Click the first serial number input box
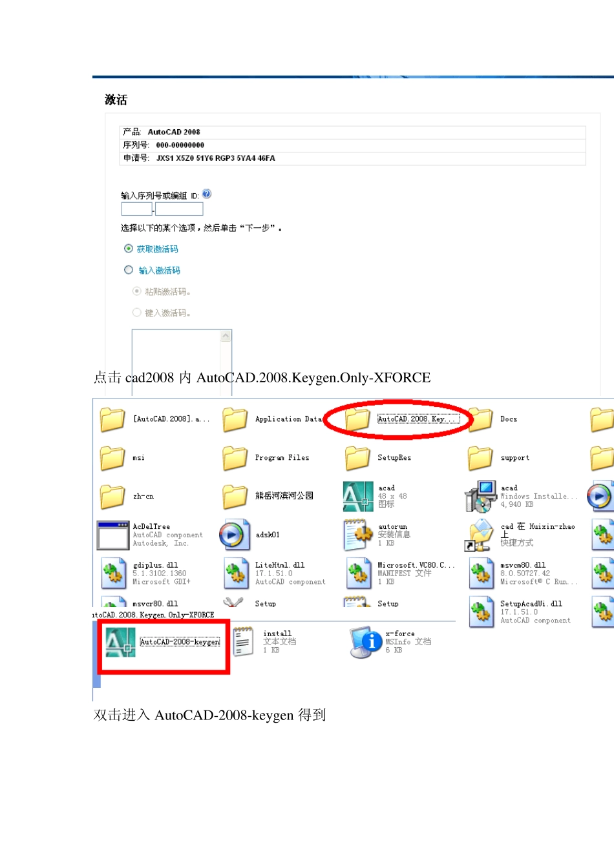This screenshot has height=868, width=614. click(137, 209)
